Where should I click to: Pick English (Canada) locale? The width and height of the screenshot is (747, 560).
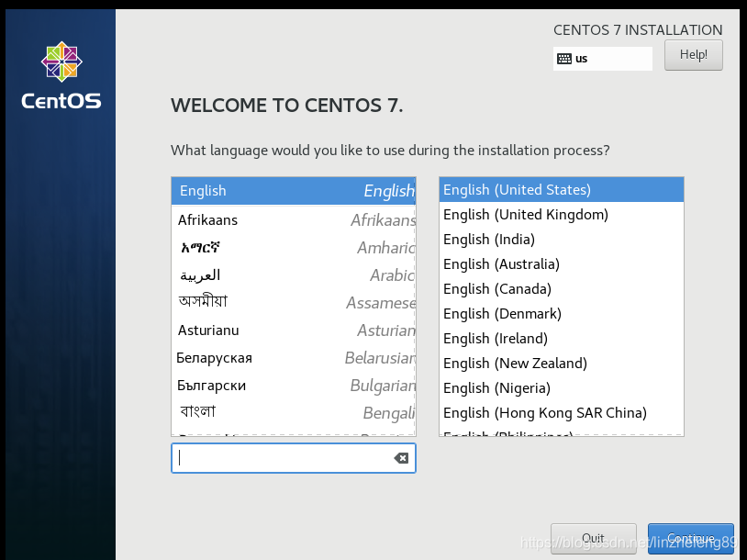point(562,289)
